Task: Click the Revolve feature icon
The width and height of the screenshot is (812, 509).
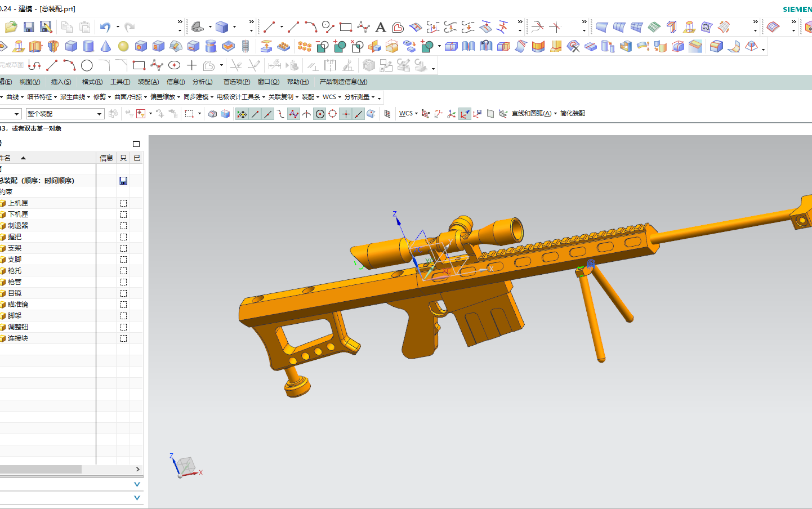Action: (53, 46)
